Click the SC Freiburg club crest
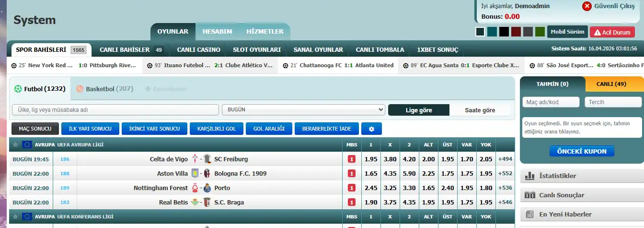The image size is (644, 228). point(207,159)
